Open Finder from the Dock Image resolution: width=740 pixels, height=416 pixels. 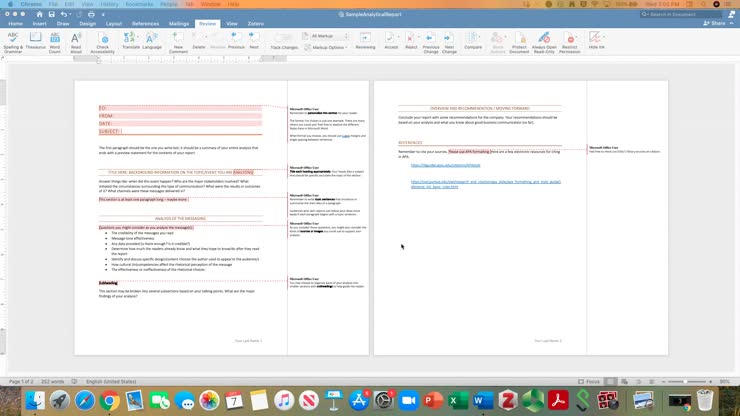(35, 401)
